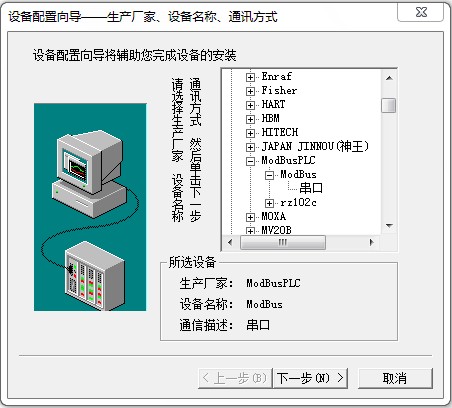The width and height of the screenshot is (452, 408).
Task: Expand the MOXA manufacturer node
Action: [250, 217]
